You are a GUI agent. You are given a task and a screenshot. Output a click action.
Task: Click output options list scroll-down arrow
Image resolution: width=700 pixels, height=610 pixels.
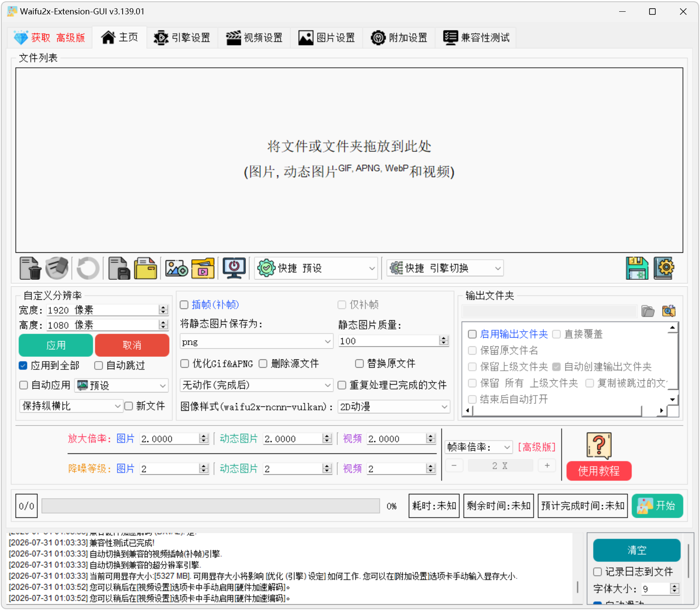click(673, 399)
